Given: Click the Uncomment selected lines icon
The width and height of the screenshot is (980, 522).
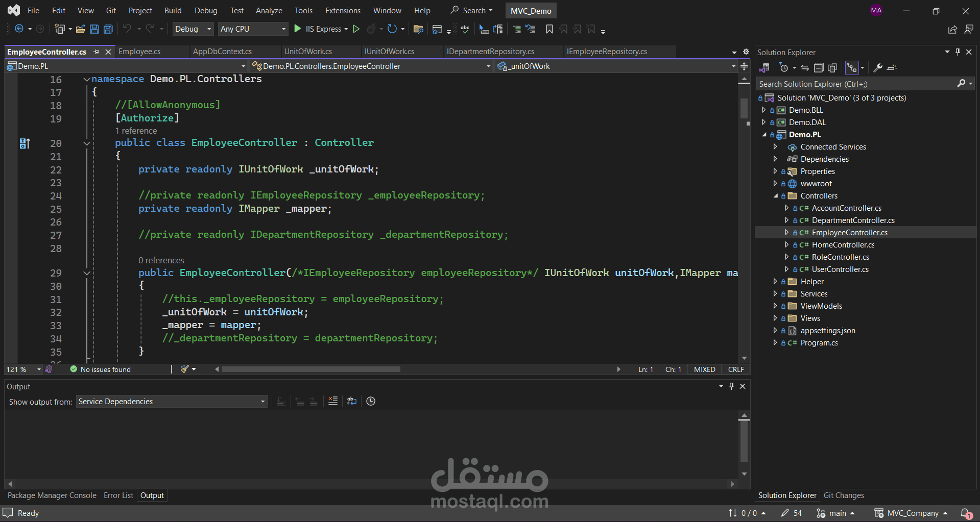Looking at the screenshot, I should [x=531, y=29].
